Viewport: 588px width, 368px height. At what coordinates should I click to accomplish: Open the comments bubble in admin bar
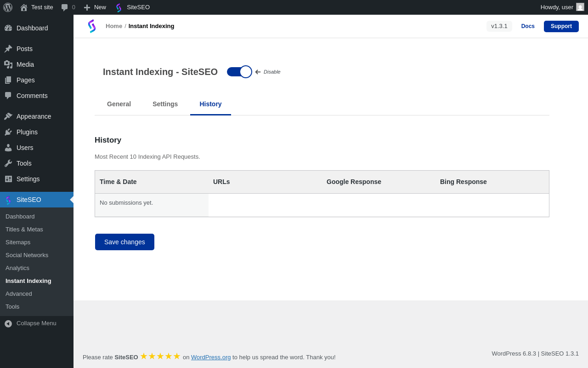(x=65, y=7)
